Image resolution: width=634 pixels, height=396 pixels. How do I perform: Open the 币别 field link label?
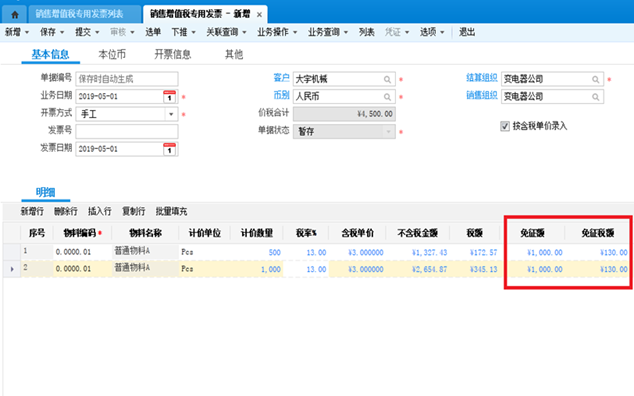(281, 95)
